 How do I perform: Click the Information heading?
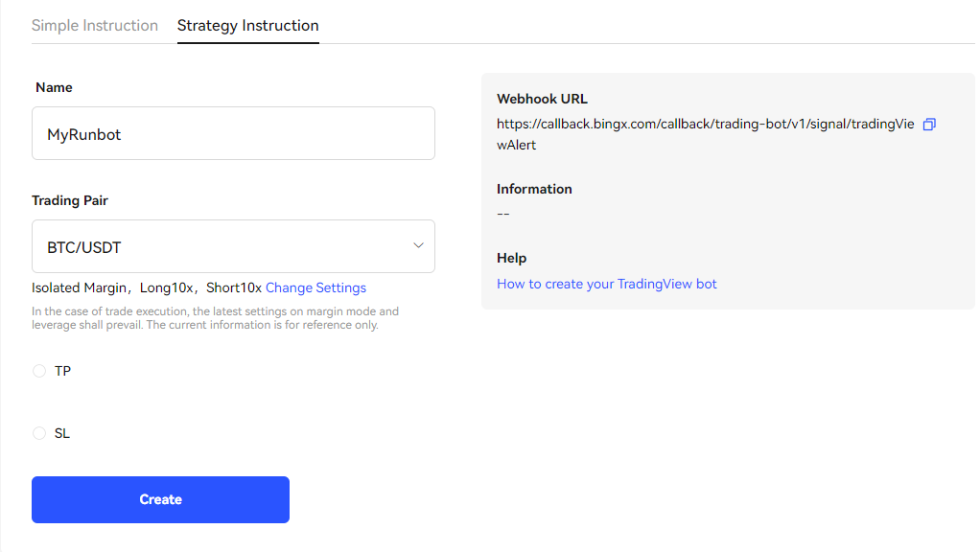coord(534,189)
